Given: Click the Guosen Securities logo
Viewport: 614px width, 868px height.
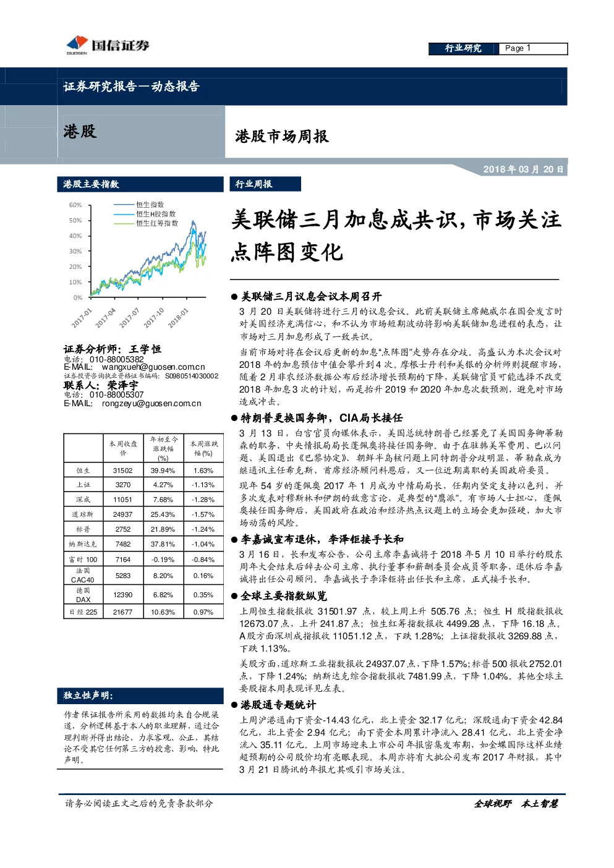Looking at the screenshot, I should tap(108, 46).
